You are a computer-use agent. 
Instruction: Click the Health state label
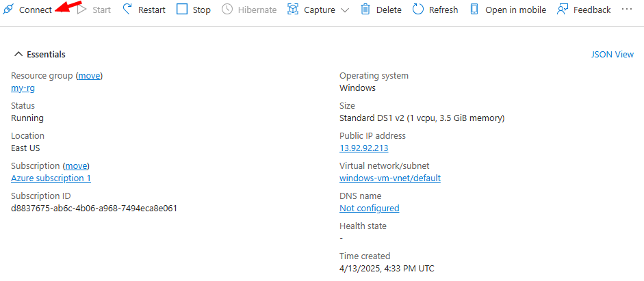[363, 226]
